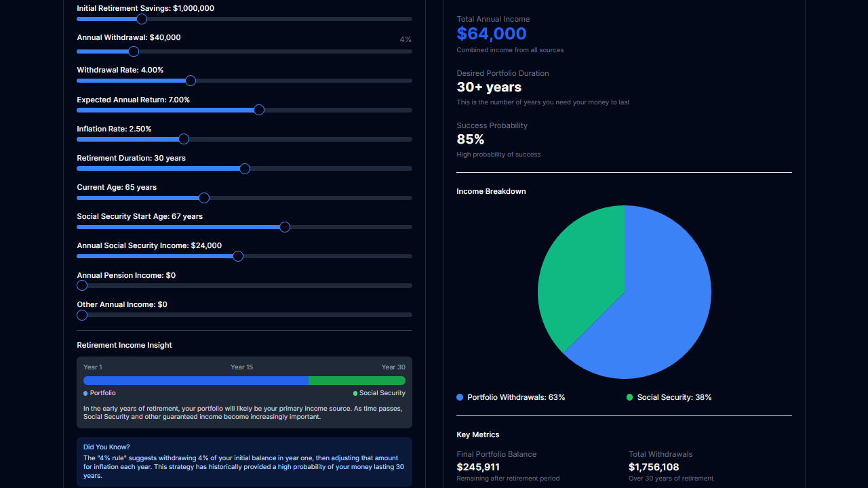Screen dimensions: 868x488
Task: Select the Withdrawal Rate slider handle
Action: pos(190,80)
